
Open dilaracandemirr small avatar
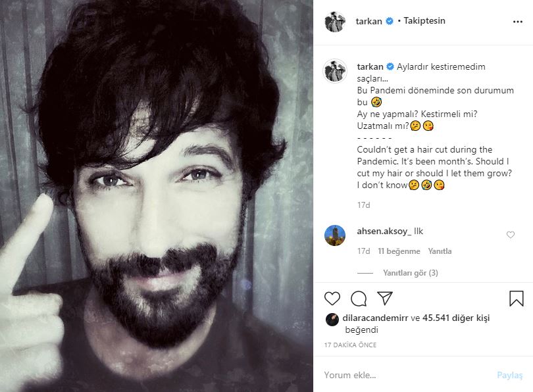(332, 320)
